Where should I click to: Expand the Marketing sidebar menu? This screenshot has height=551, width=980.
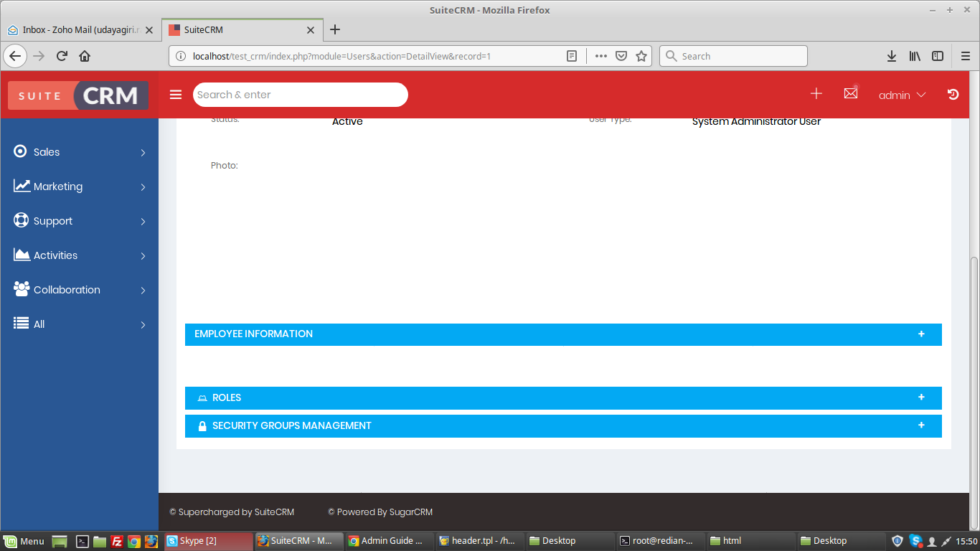point(79,187)
